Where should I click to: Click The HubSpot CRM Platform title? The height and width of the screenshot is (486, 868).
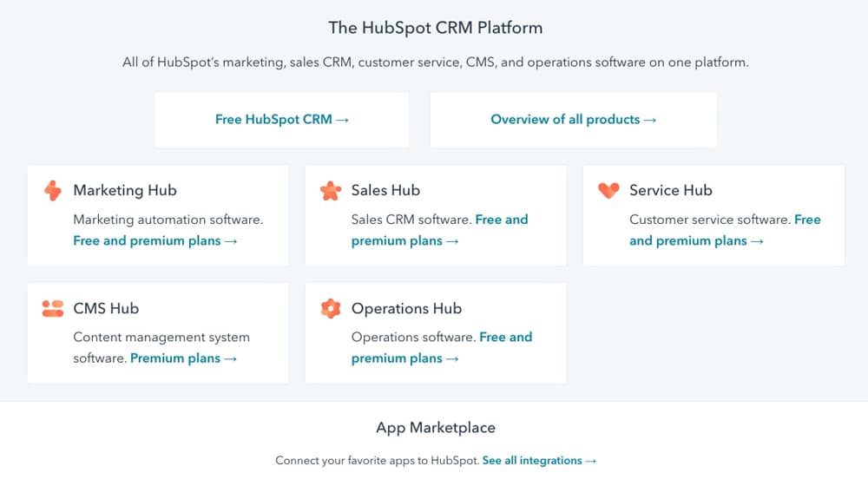pos(435,28)
